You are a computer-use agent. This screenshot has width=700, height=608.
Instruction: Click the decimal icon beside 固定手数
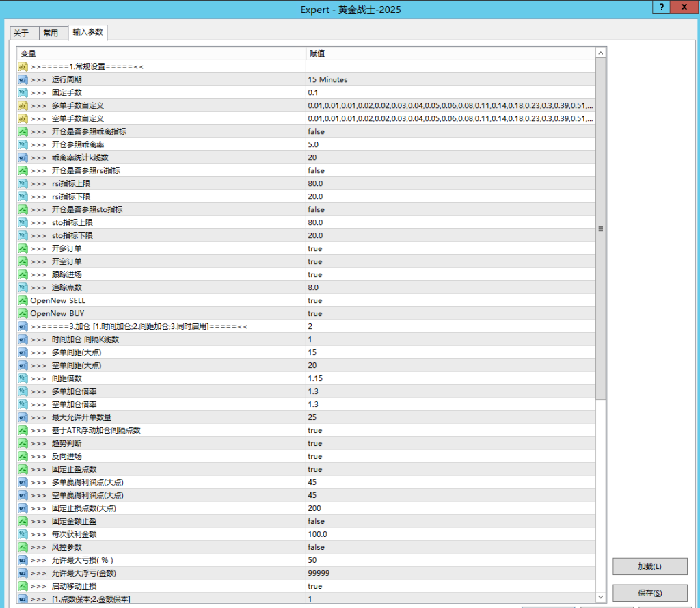coord(21,92)
